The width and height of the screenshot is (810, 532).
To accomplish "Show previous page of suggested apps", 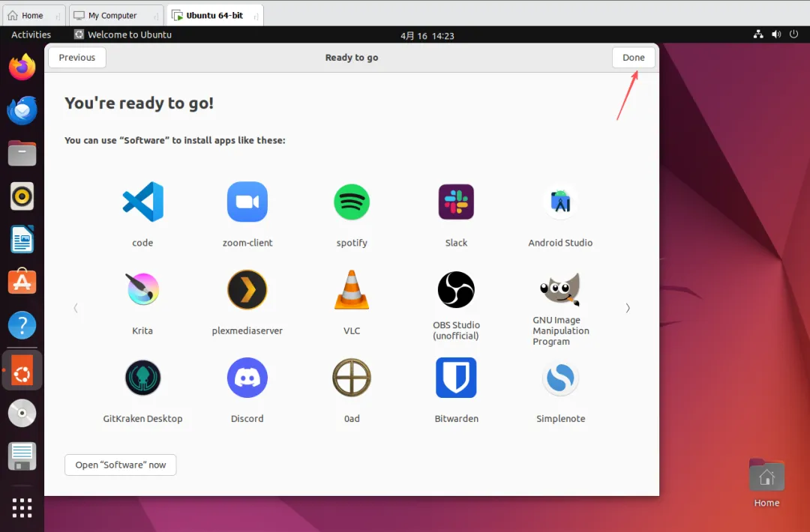I will (76, 308).
